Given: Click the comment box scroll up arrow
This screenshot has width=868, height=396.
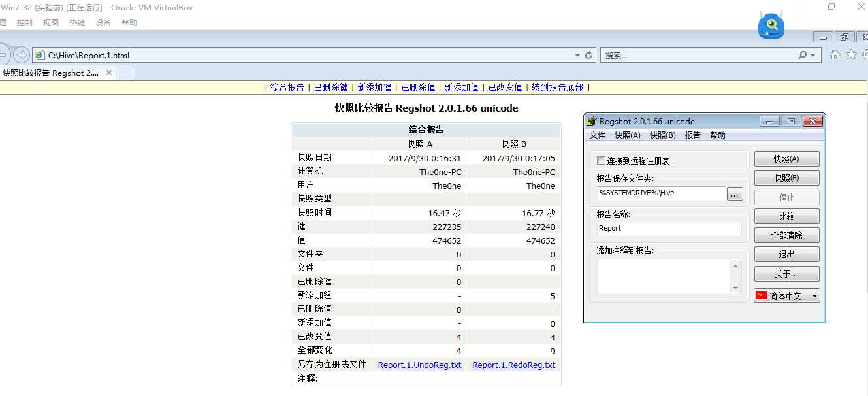Looking at the screenshot, I should [x=735, y=265].
